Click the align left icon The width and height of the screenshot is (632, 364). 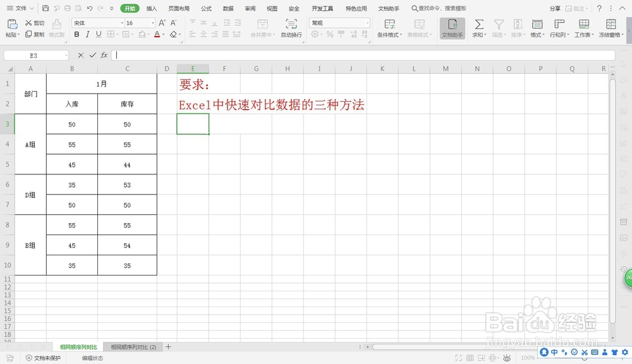[x=193, y=35]
